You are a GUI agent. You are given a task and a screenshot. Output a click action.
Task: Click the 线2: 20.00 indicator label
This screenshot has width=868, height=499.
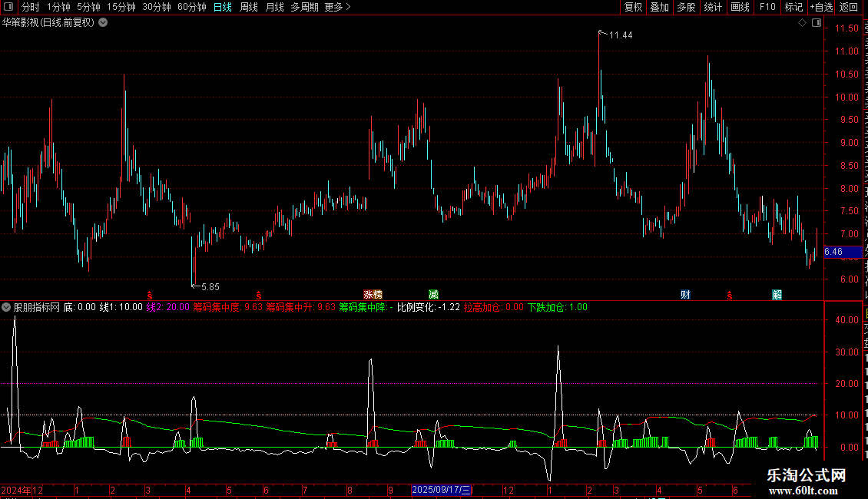167,307
